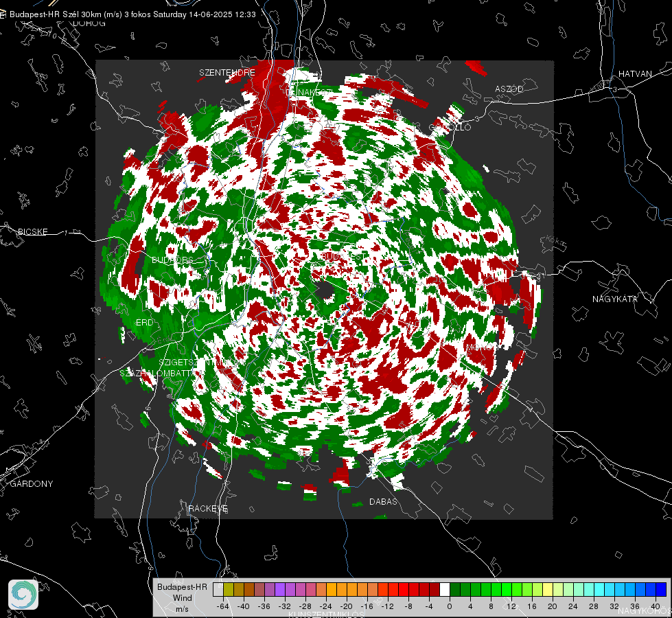Screen dimensions: 672x618
Task: Select the NAGYKATA label
Action: pos(614,299)
